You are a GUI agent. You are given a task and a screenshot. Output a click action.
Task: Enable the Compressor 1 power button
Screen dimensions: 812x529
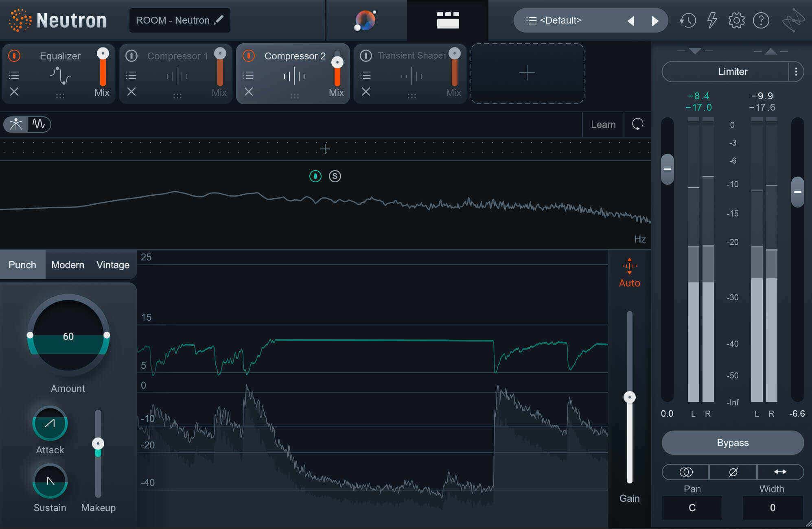click(131, 56)
